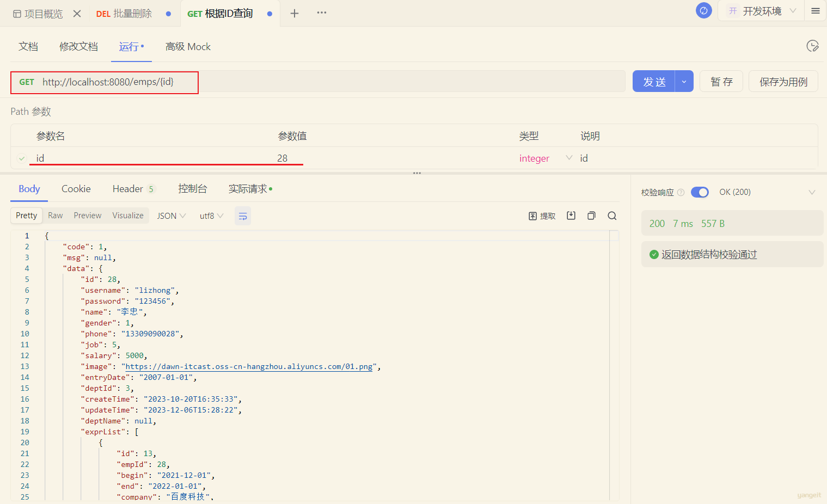Image resolution: width=827 pixels, height=504 pixels.
Task: Click the 暂存 button
Action: click(x=722, y=82)
